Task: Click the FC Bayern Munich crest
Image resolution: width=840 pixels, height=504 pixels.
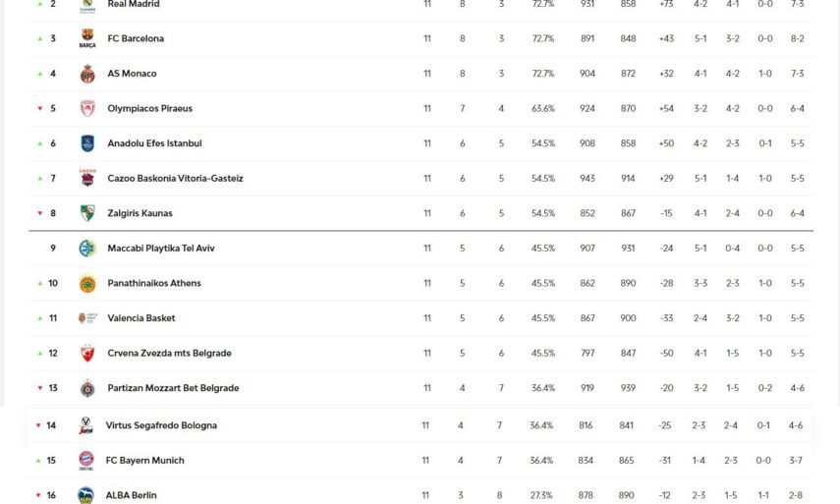Action: [x=86, y=461]
